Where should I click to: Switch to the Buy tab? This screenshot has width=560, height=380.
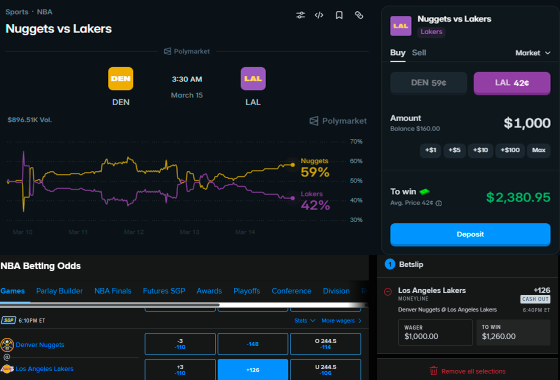398,53
